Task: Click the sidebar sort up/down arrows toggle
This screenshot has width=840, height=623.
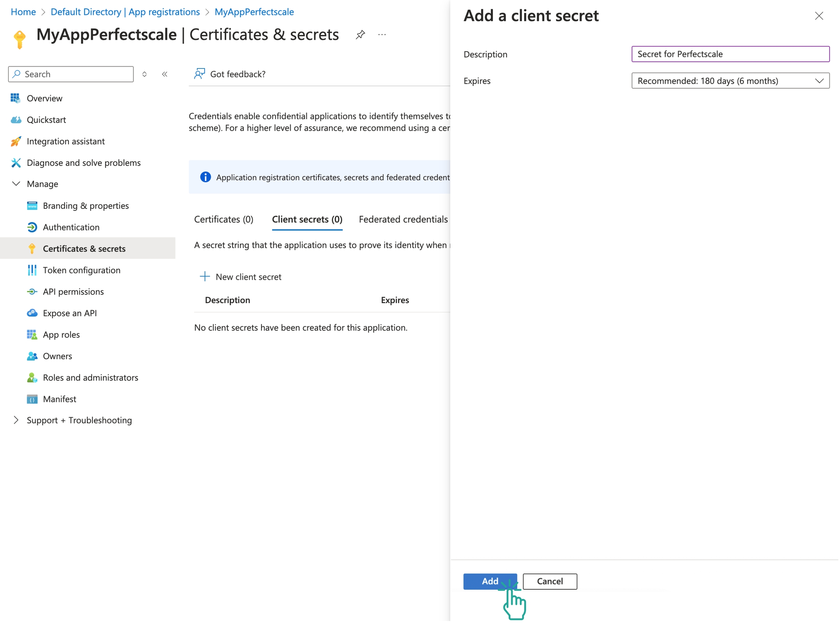Action: click(x=144, y=74)
